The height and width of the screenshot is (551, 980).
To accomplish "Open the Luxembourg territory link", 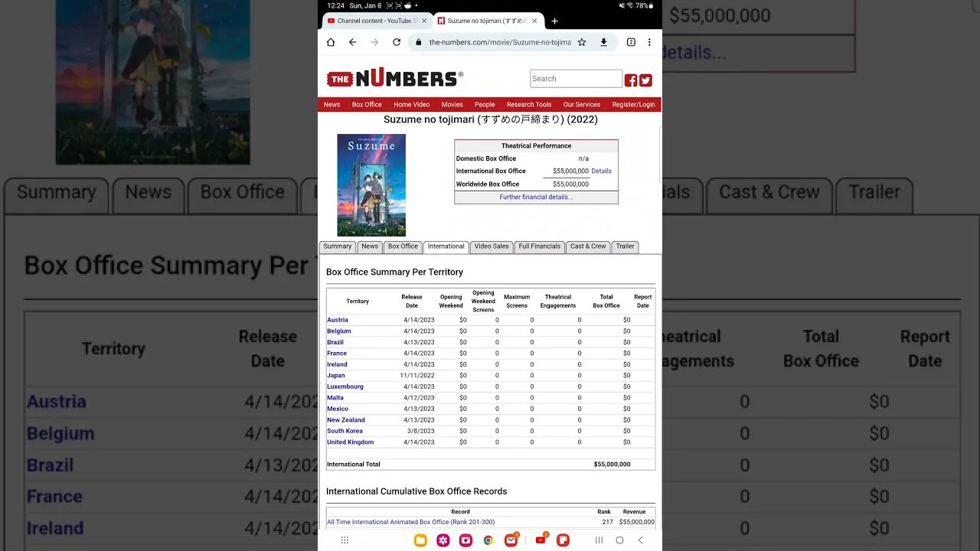I will click(x=345, y=386).
